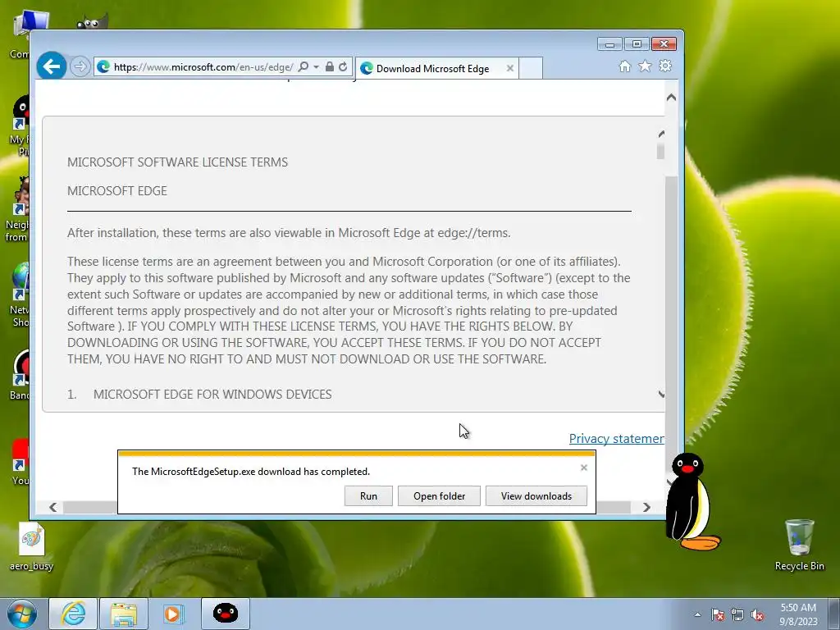
Task: Click the address bar URL field
Action: pyautogui.click(x=203, y=67)
